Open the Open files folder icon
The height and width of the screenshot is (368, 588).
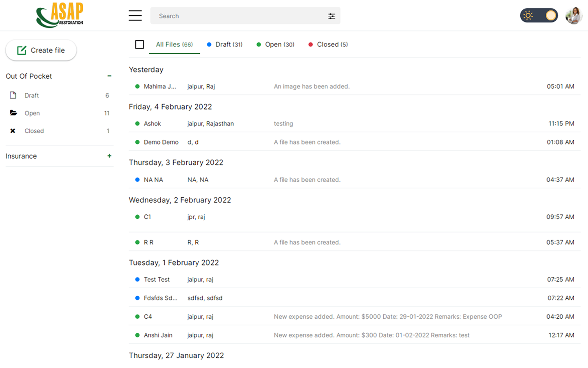pyautogui.click(x=13, y=113)
